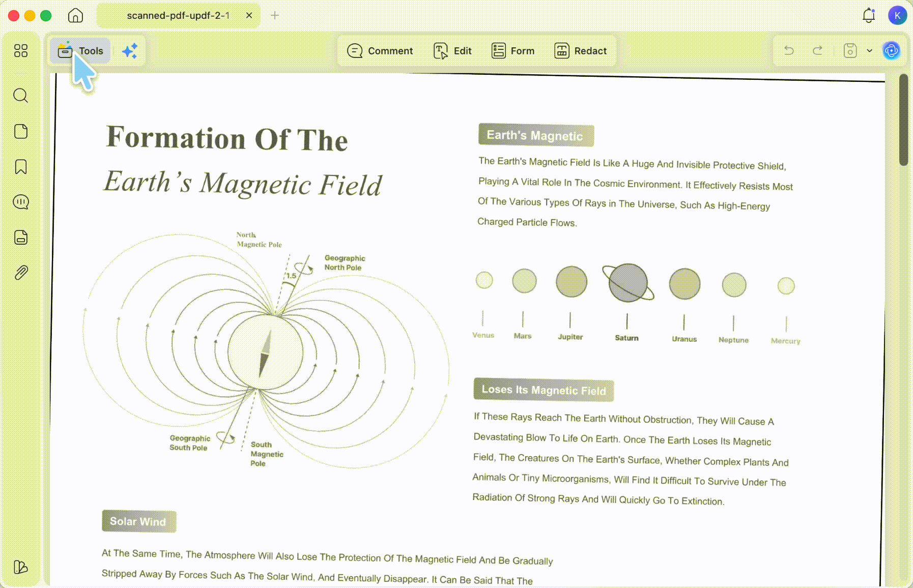The image size is (913, 588).
Task: Open notifications bell icon
Action: coord(869,15)
